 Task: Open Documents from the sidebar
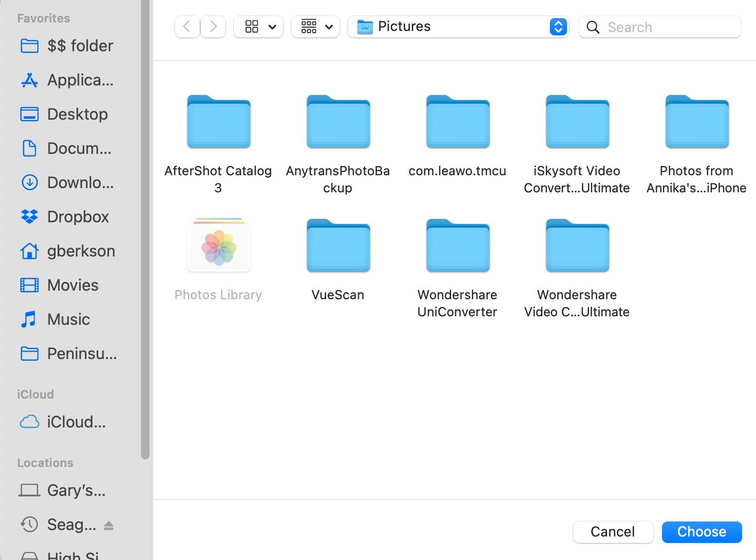point(66,149)
